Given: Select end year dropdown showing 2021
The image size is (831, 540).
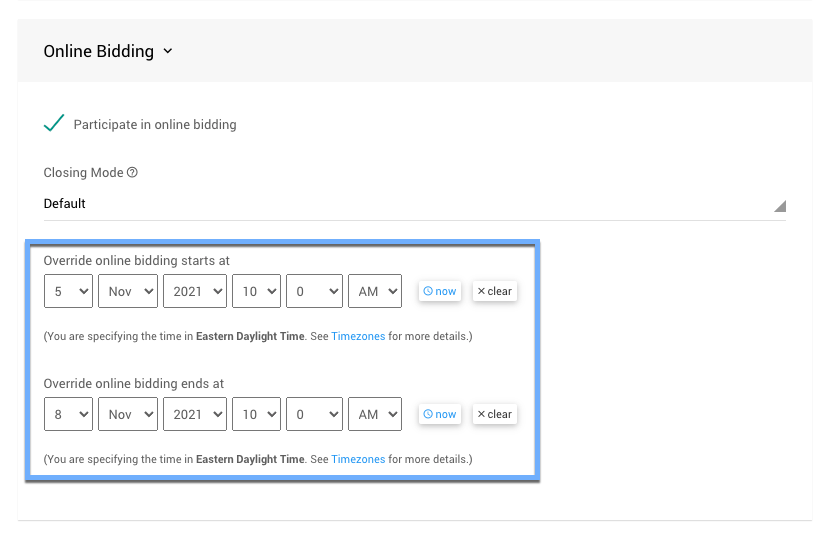Looking at the screenshot, I should (195, 414).
